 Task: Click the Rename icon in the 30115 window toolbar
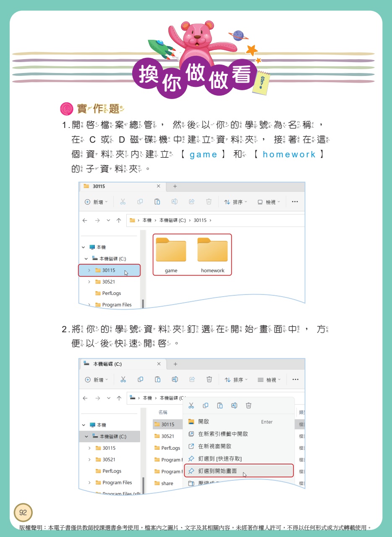(x=174, y=202)
